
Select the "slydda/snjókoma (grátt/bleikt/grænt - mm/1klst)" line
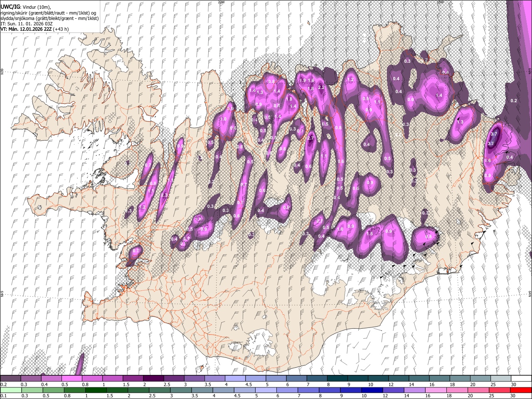49,18
